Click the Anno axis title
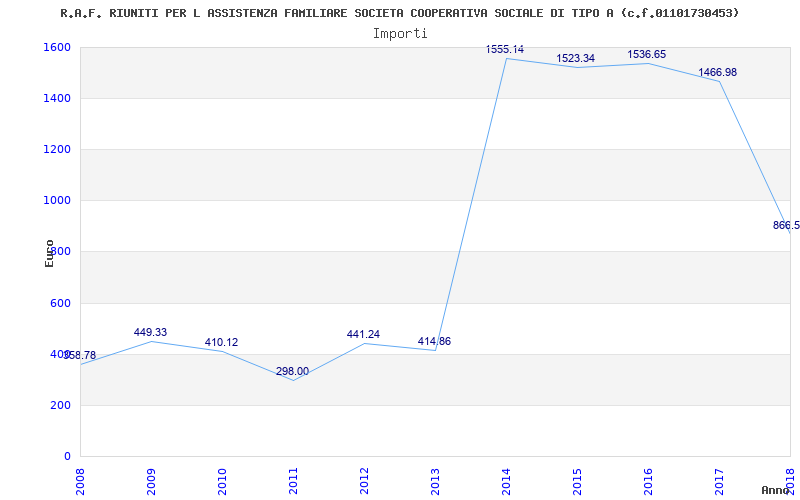Image resolution: width=800 pixels, height=500 pixels. point(776,490)
